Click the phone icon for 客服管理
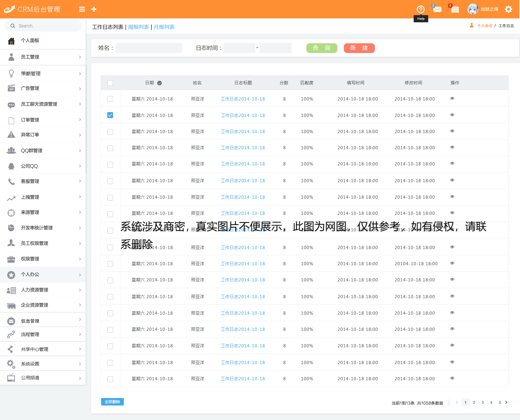Viewport: 520px width, 420px height. point(11,182)
